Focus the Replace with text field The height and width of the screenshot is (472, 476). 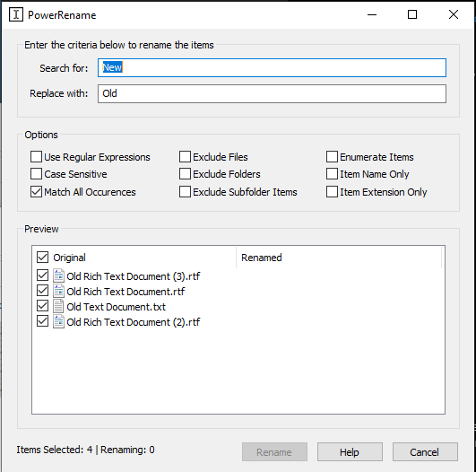pyautogui.click(x=272, y=93)
